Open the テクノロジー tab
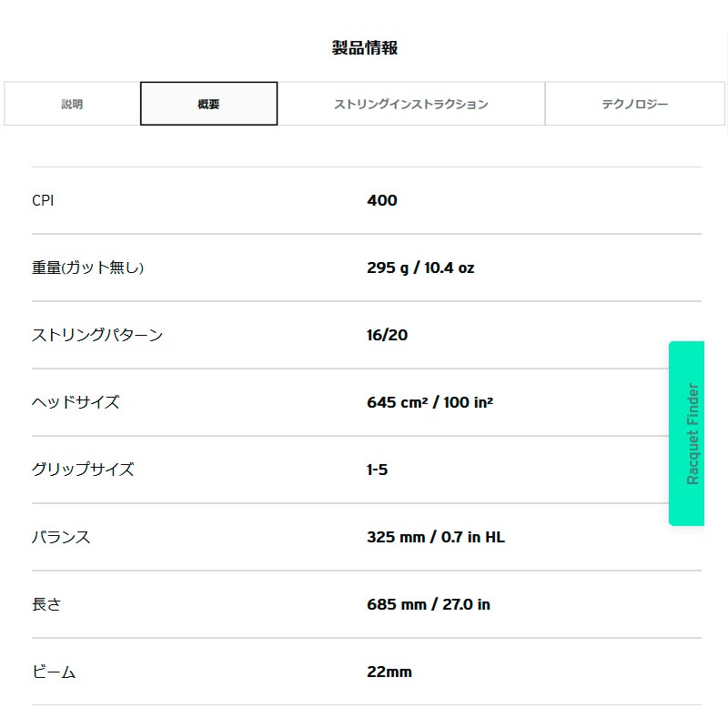 (x=634, y=104)
